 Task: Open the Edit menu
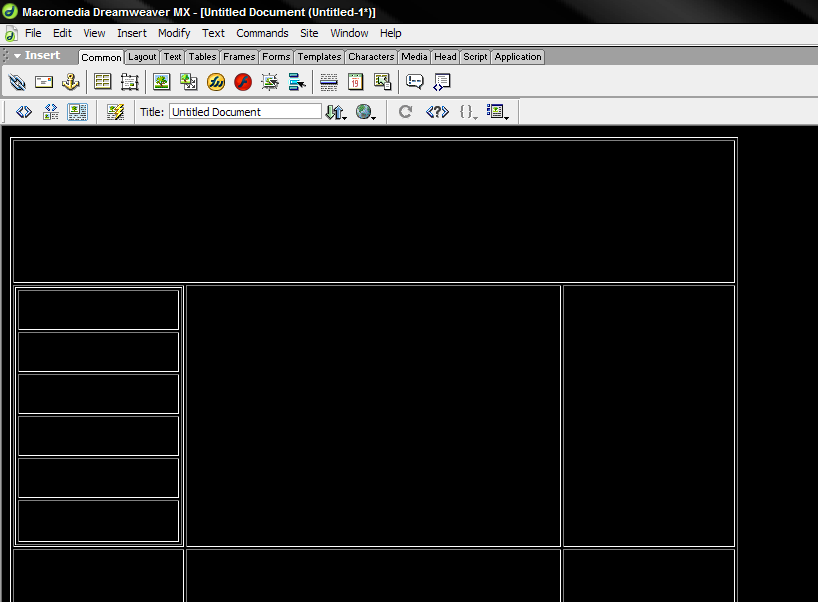tap(62, 33)
